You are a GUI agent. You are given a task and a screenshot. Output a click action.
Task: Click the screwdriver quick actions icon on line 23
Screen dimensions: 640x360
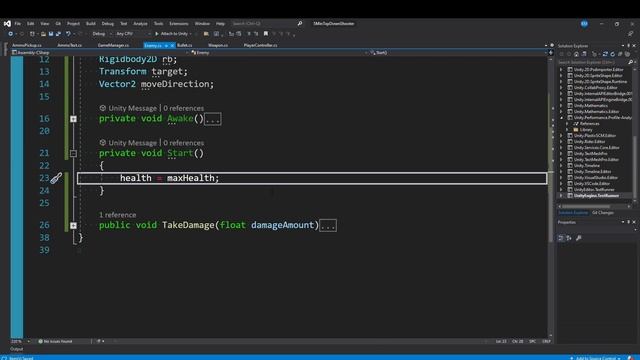pos(56,178)
